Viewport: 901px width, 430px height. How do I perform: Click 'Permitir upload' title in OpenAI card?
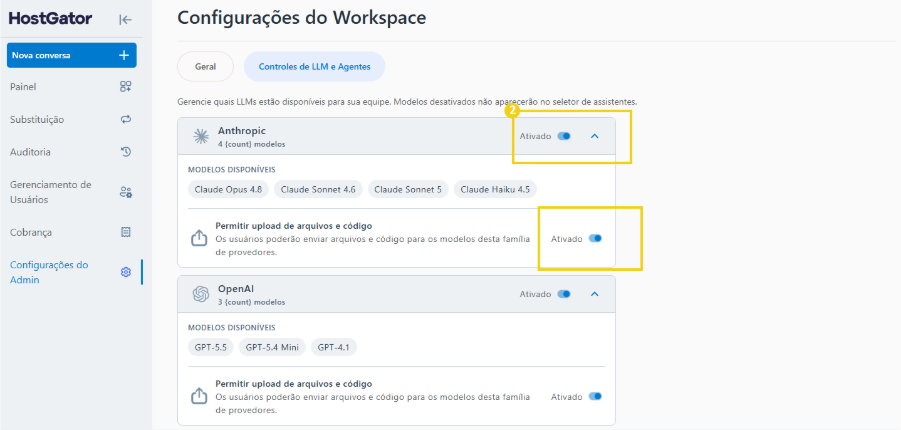(x=294, y=383)
